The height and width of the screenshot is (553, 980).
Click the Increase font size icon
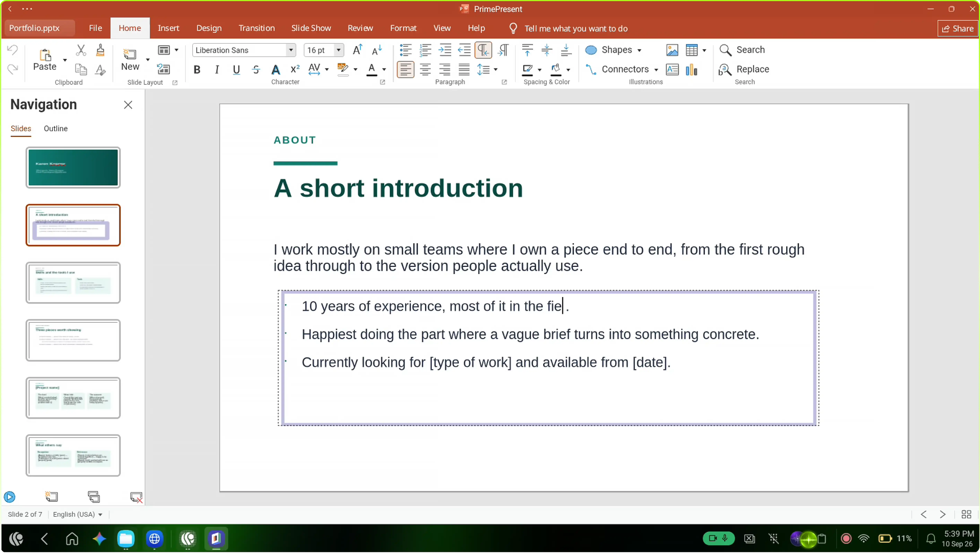(358, 50)
